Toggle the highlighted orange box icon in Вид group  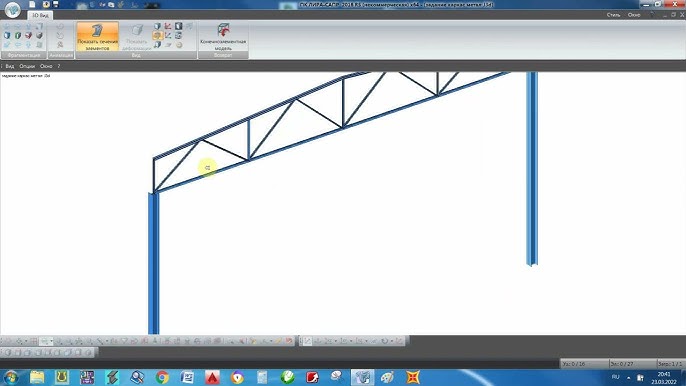(x=158, y=35)
